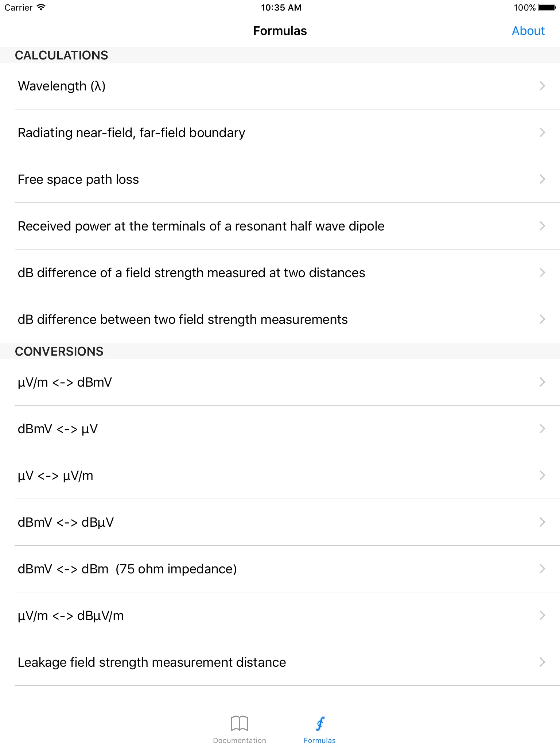The height and width of the screenshot is (747, 560).
Task: Tap the battery status icon
Action: coord(547,8)
